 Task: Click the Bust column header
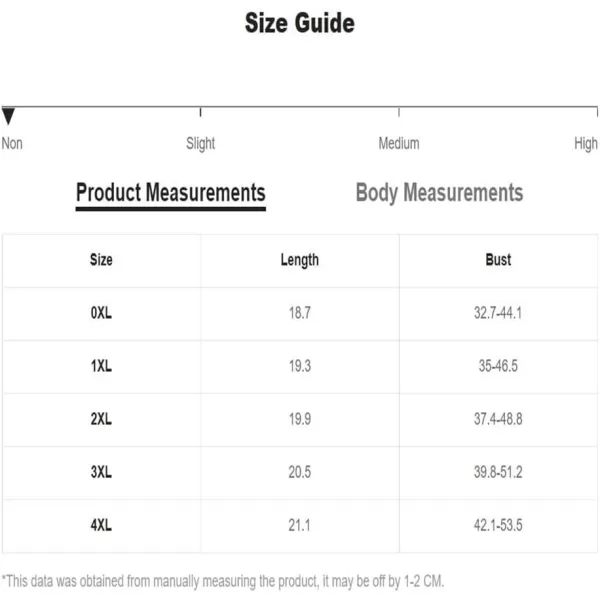[498, 260]
